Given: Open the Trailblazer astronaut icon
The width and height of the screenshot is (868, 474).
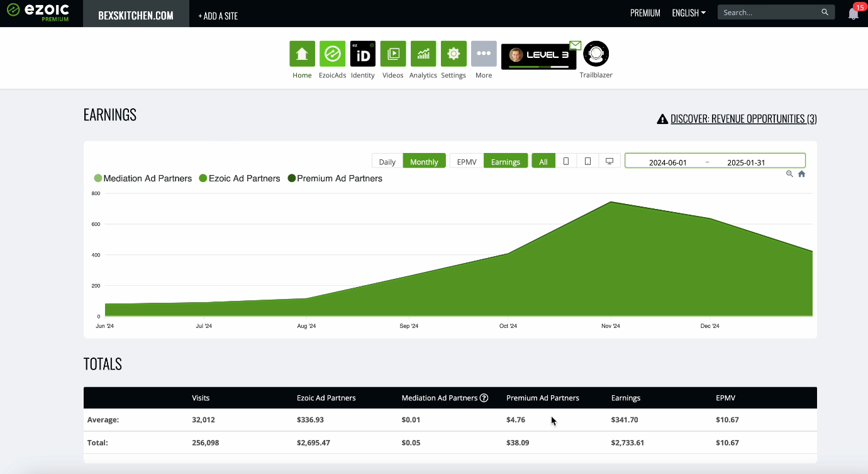Looking at the screenshot, I should tap(596, 54).
